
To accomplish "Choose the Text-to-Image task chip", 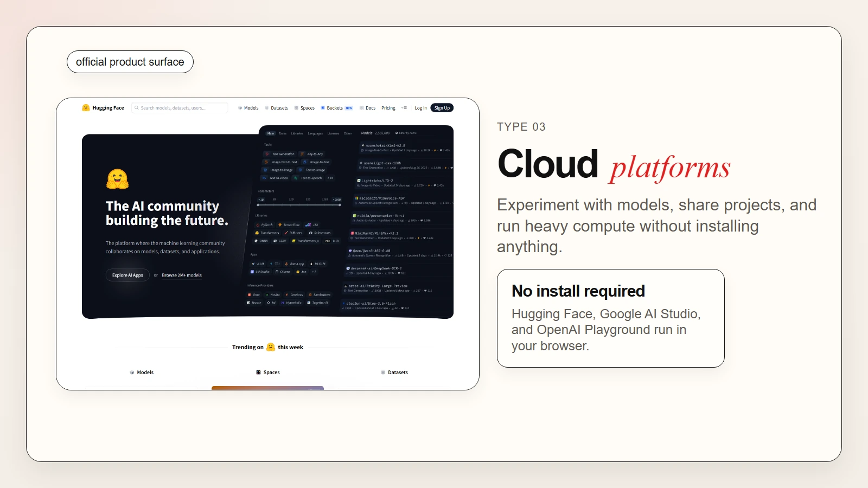I will [312, 170].
